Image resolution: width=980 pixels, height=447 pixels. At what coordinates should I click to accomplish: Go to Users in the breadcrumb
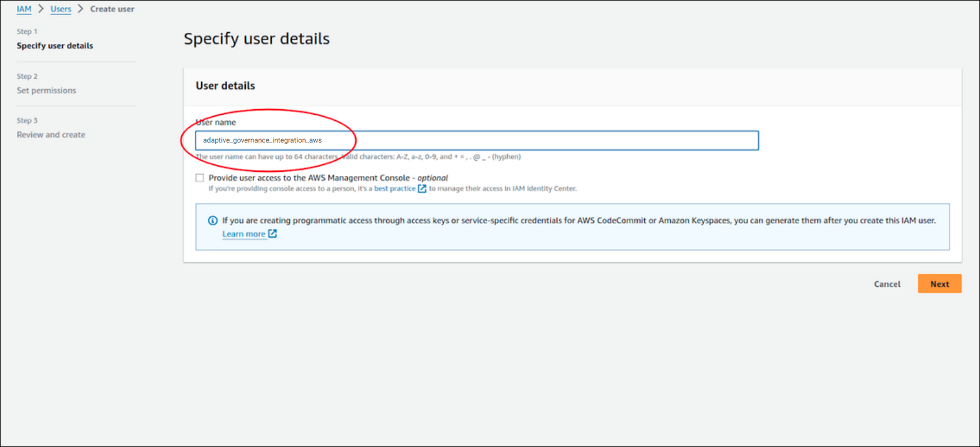tap(60, 9)
